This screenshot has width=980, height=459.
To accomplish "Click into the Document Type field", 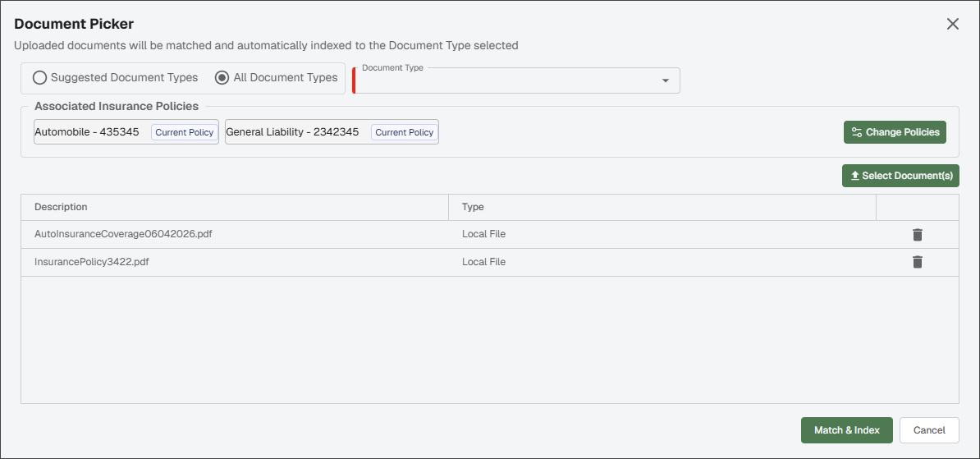I will [x=516, y=80].
